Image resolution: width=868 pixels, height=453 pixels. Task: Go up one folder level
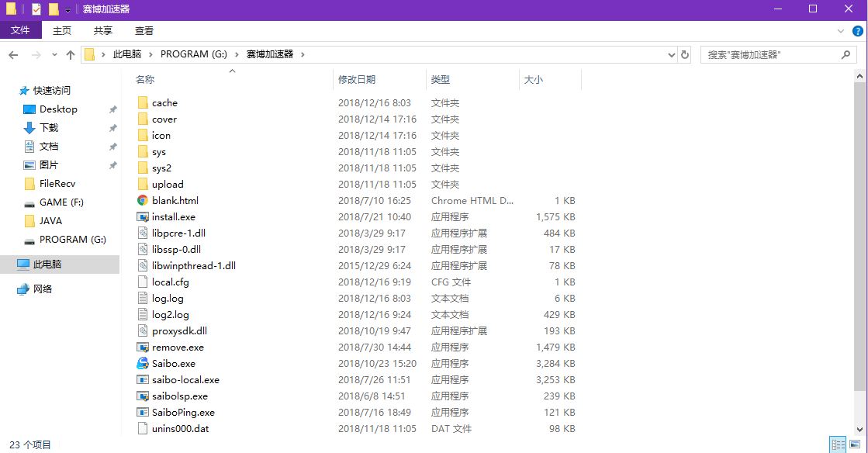[71, 54]
